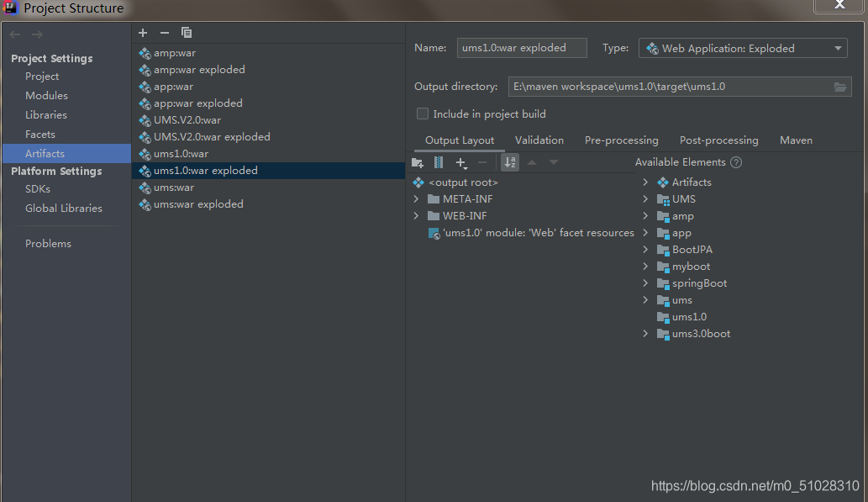Expand WEB-INF folder node
The width and height of the screenshot is (868, 502).
pos(416,215)
